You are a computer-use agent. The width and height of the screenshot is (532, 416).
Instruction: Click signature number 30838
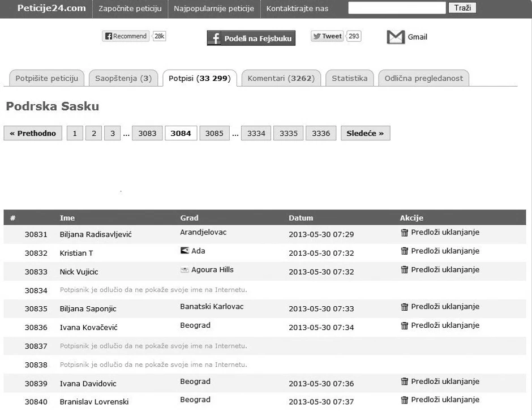(x=36, y=364)
